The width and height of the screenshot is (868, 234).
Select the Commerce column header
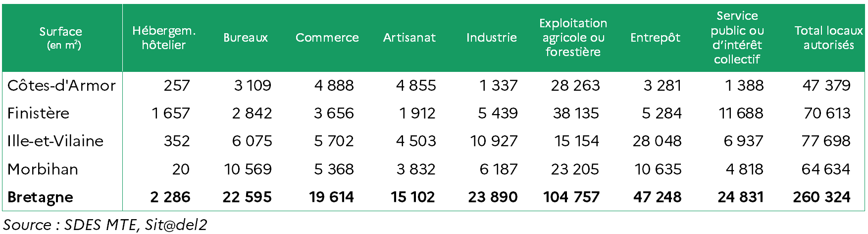[x=327, y=38]
